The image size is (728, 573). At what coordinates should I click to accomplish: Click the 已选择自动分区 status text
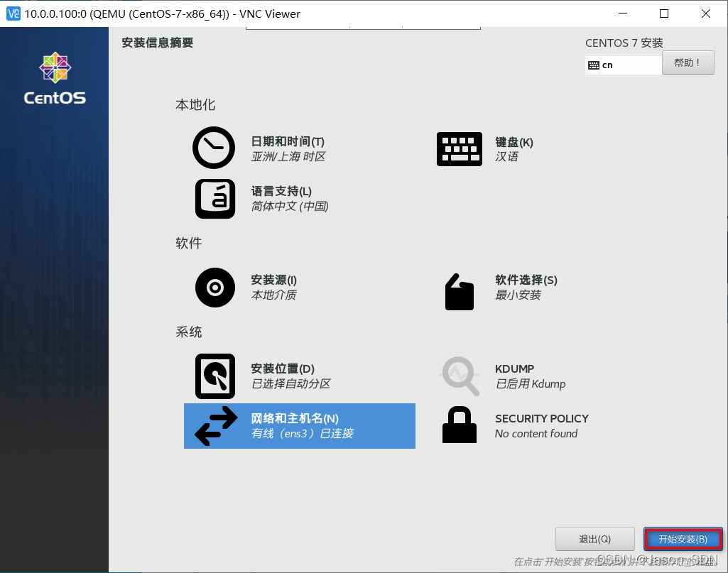tap(290, 383)
